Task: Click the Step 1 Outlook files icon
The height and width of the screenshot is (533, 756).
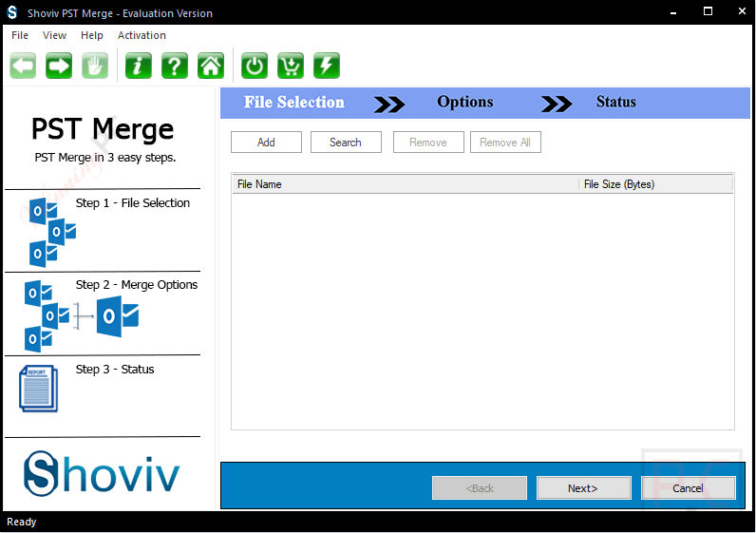Action: 52,233
